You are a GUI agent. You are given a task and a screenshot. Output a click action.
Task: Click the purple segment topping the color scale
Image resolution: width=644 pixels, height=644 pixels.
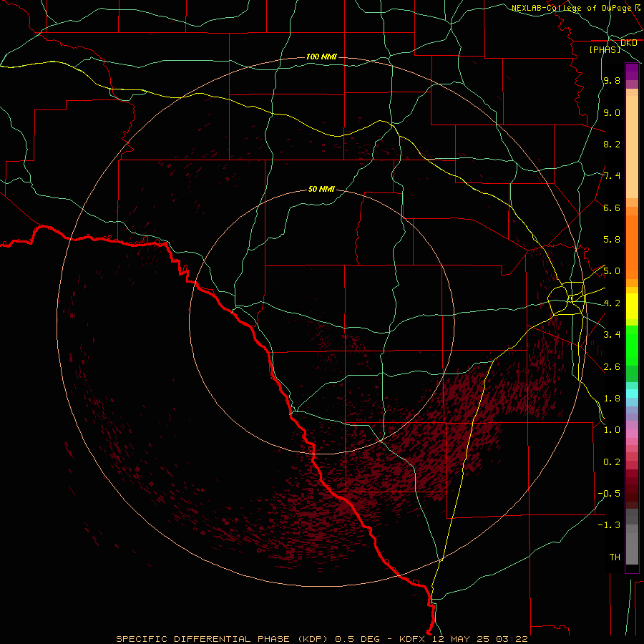pyautogui.click(x=632, y=72)
